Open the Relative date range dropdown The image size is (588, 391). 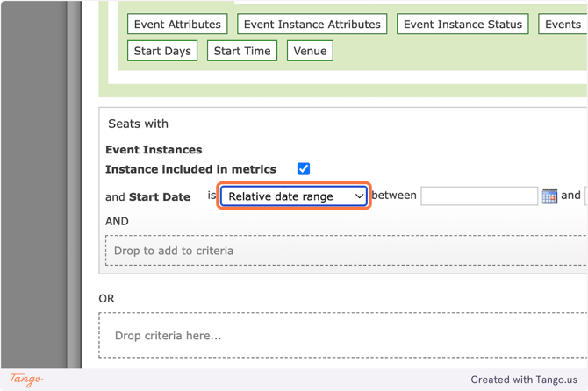click(294, 196)
